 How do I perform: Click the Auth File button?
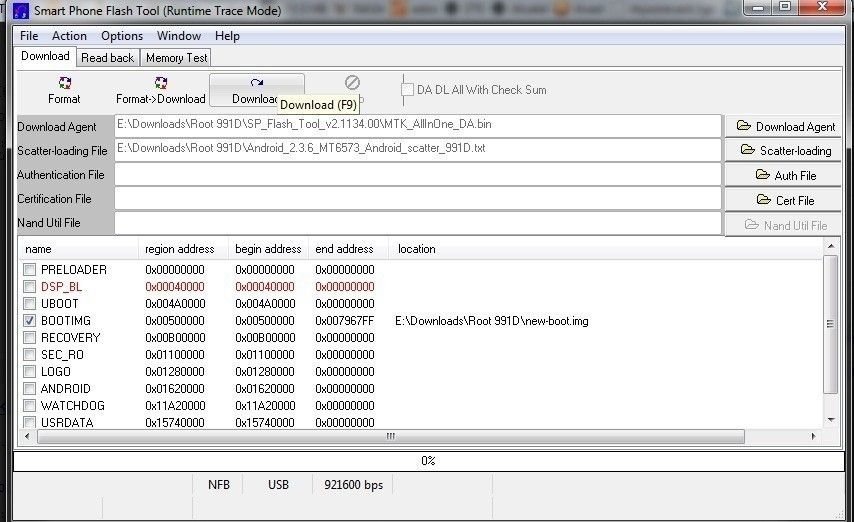click(783, 175)
